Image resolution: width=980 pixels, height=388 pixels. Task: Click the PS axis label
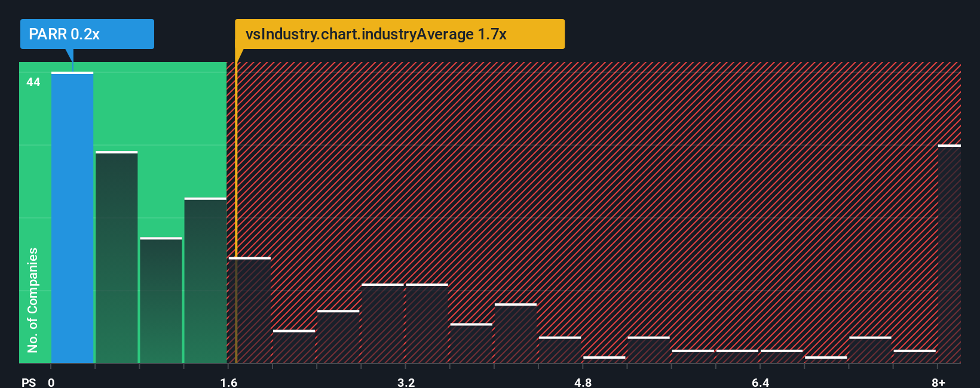[x=29, y=382]
